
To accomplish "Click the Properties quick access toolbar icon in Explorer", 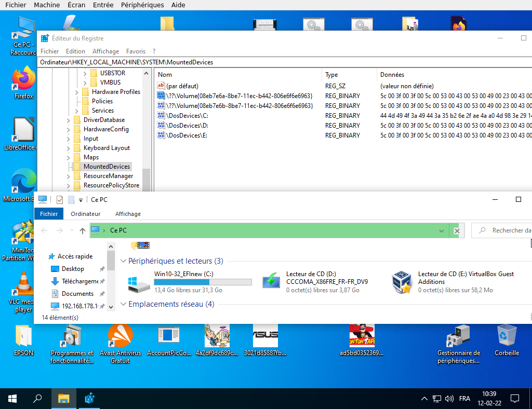I will [x=60, y=200].
